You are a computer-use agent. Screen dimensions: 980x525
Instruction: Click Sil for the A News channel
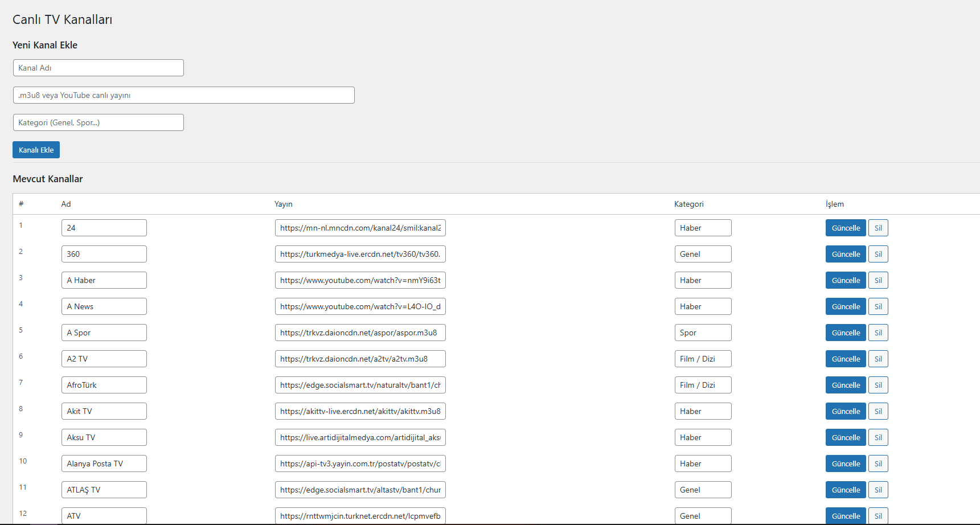pyautogui.click(x=878, y=306)
